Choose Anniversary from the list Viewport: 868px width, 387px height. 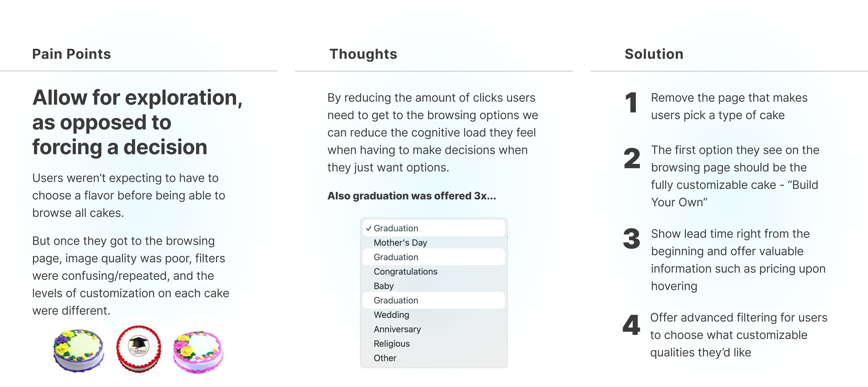[397, 329]
